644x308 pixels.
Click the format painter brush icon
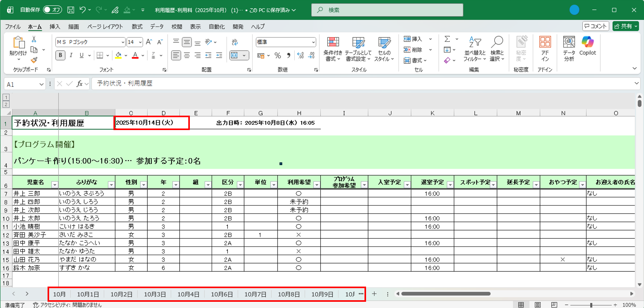[34, 60]
